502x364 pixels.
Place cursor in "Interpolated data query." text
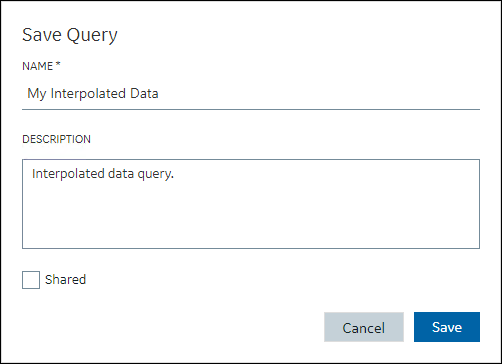click(103, 174)
